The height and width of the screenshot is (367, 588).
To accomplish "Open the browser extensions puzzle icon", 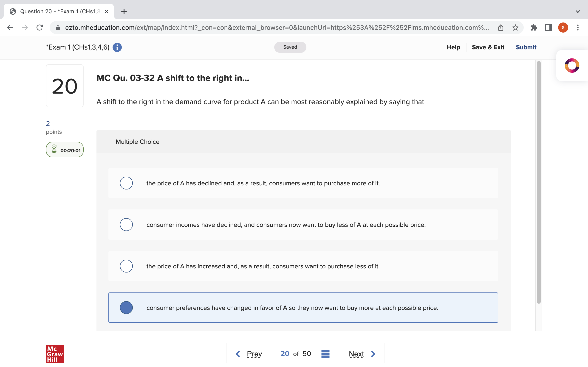I will coord(534,28).
